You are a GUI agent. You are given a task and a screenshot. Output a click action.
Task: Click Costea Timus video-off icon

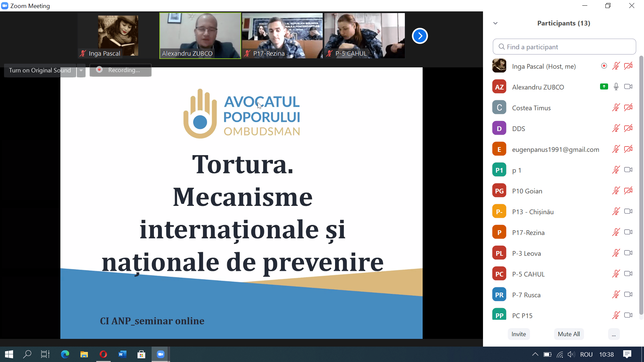tap(628, 108)
